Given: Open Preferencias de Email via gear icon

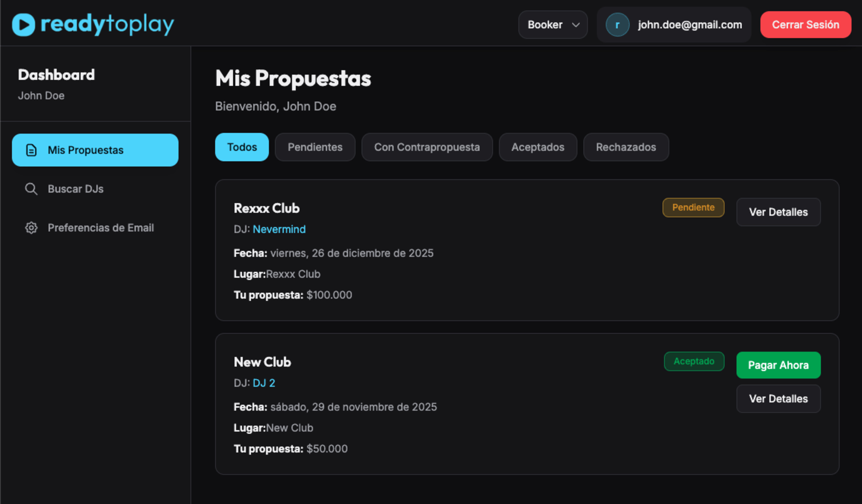Looking at the screenshot, I should pyautogui.click(x=31, y=228).
